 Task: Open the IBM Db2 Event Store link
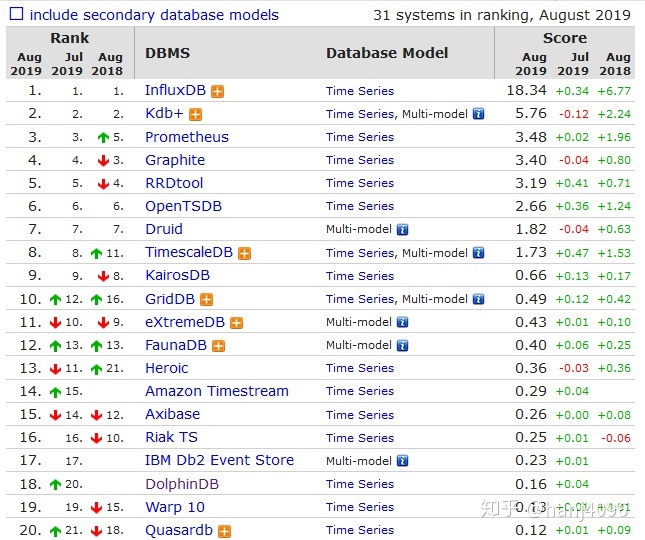tap(219, 460)
